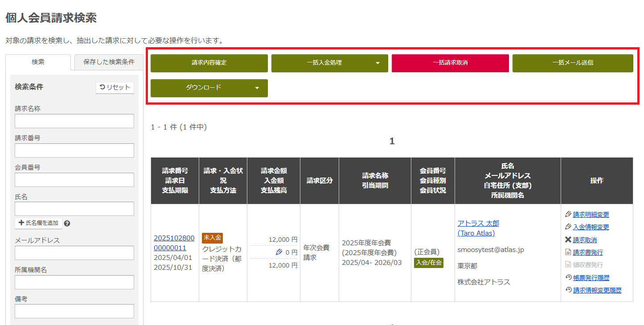644x325 pixels.
Task: Click inside the 請求名称 search field
Action: 74,121
